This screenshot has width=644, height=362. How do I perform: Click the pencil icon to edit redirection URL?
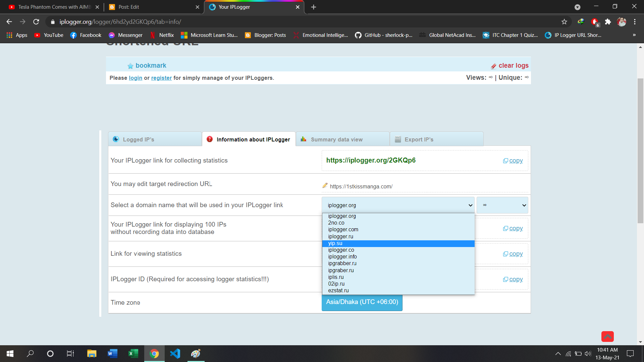click(x=325, y=186)
